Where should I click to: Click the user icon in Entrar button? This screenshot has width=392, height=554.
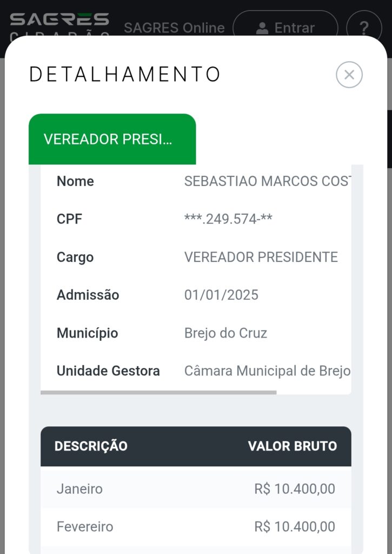tap(262, 28)
